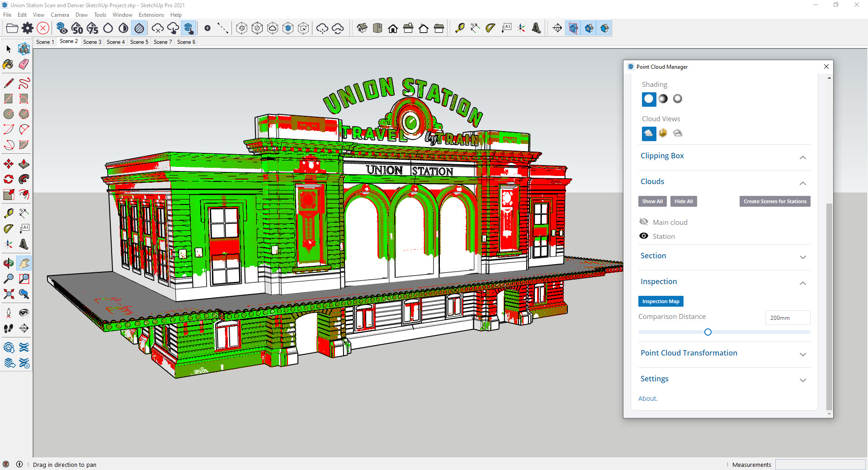Select the Circle tool

point(9,114)
